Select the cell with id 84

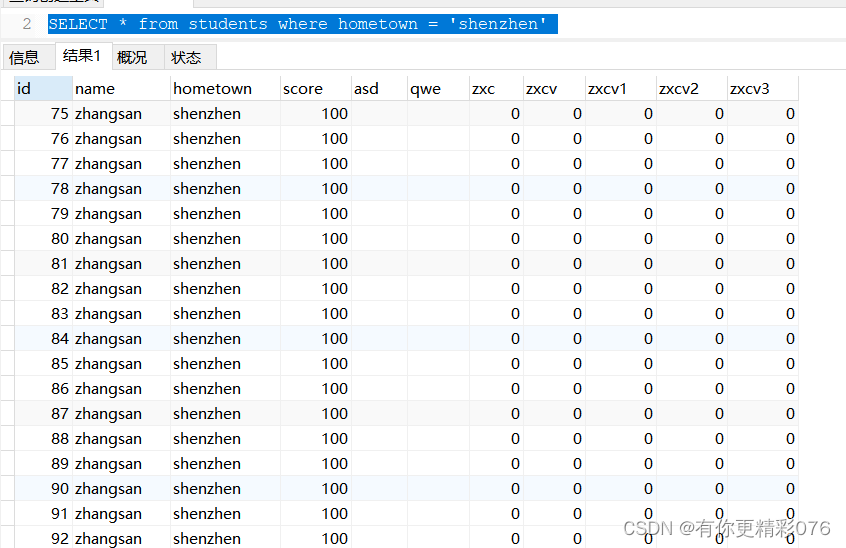click(x=43, y=339)
